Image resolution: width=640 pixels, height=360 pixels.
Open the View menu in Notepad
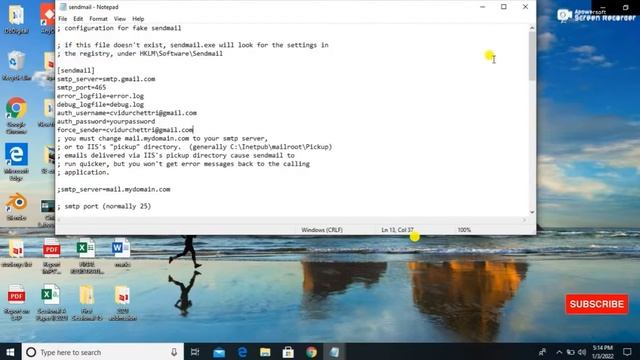pos(120,19)
